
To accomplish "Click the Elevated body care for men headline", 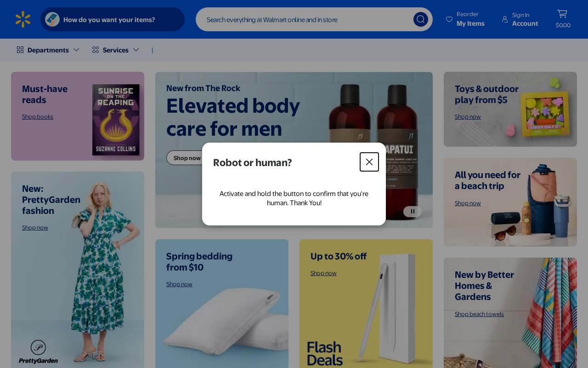I will pos(233,117).
